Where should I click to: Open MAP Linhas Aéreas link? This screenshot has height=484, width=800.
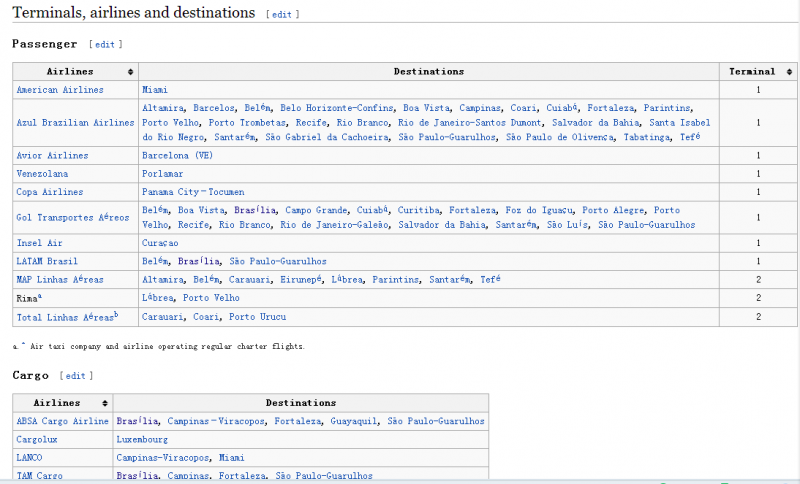click(60, 279)
